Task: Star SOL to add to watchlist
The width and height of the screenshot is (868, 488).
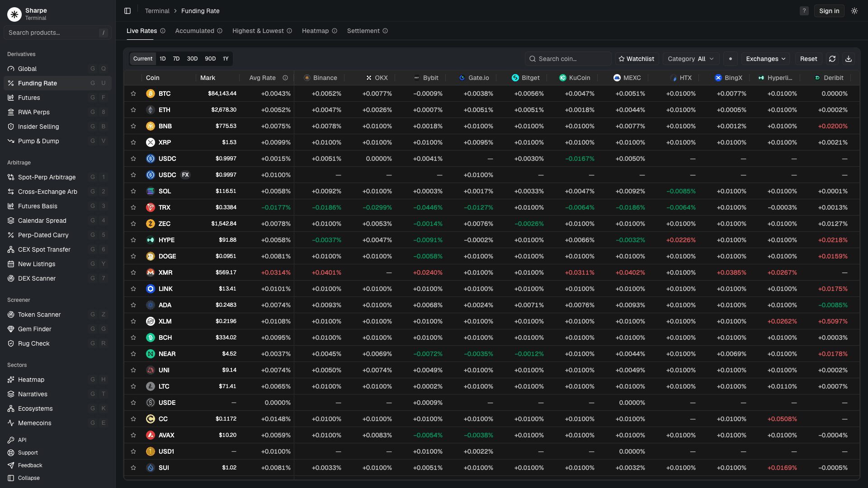Action: tap(133, 191)
